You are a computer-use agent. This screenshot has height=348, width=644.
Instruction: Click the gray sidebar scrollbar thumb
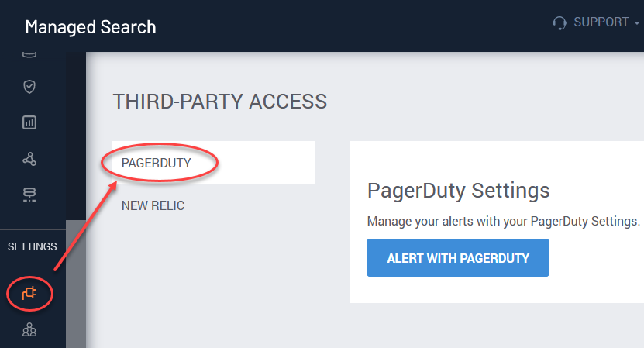(x=76, y=284)
